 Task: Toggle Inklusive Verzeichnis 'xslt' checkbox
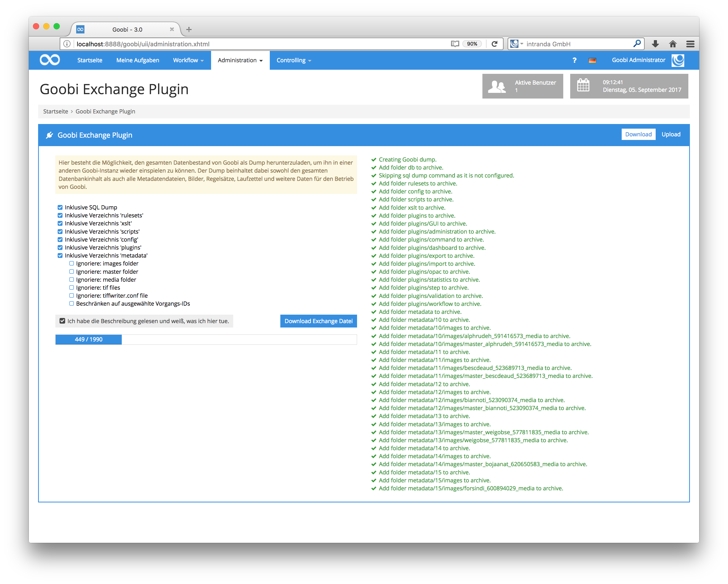60,223
